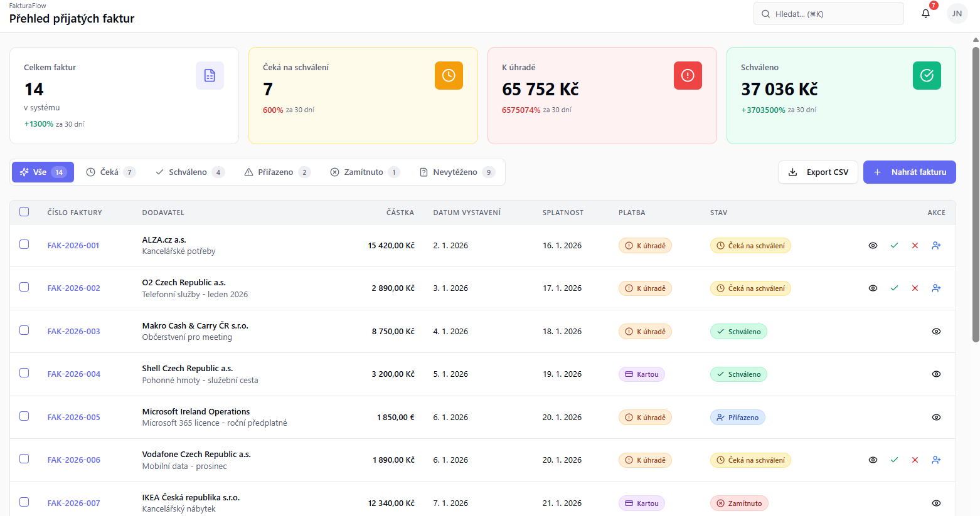This screenshot has width=980, height=516.
Task: Reject invoice FAK-2026-006 with the red X
Action: (915, 460)
